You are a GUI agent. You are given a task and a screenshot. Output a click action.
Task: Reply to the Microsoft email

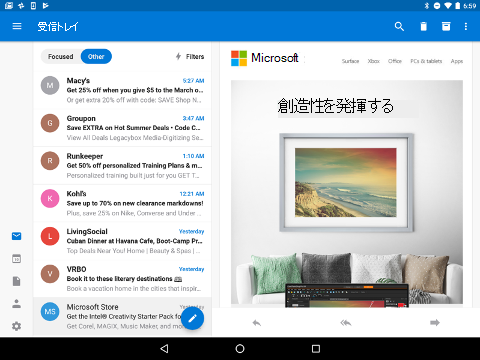click(257, 323)
